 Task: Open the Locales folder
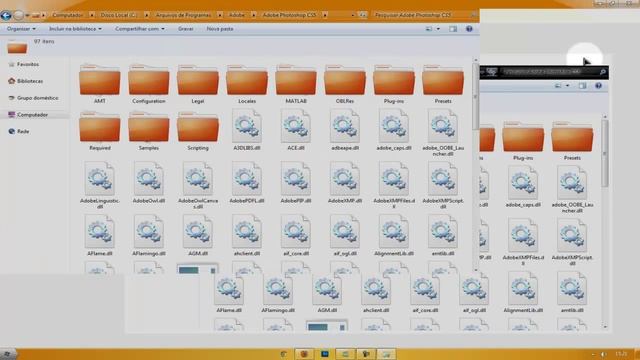[247, 83]
